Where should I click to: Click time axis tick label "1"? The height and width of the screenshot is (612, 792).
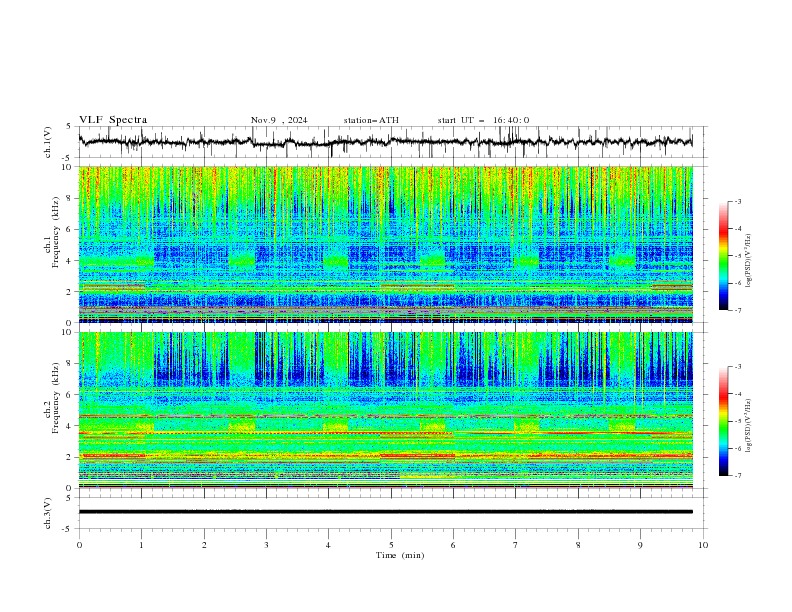click(141, 545)
